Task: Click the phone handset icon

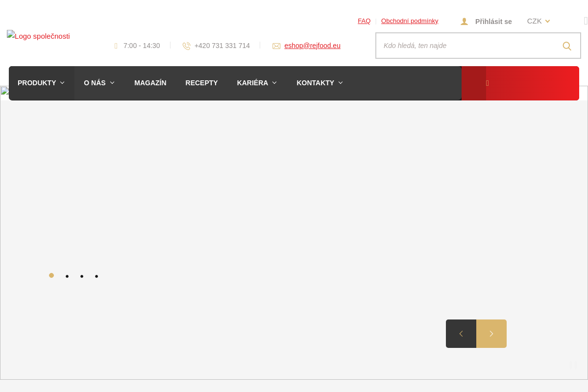Action: 186,46
